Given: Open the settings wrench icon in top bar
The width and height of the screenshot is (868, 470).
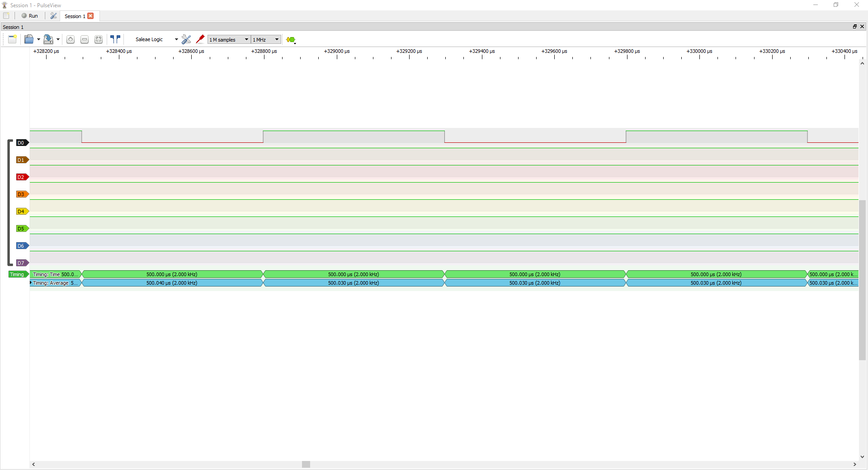Looking at the screenshot, I should click(x=53, y=16).
